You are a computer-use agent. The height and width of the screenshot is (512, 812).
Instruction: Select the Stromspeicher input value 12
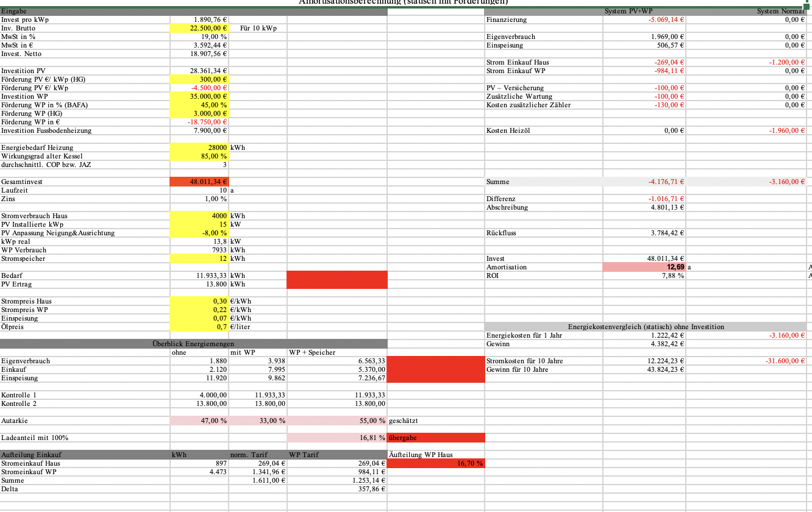pyautogui.click(x=199, y=258)
